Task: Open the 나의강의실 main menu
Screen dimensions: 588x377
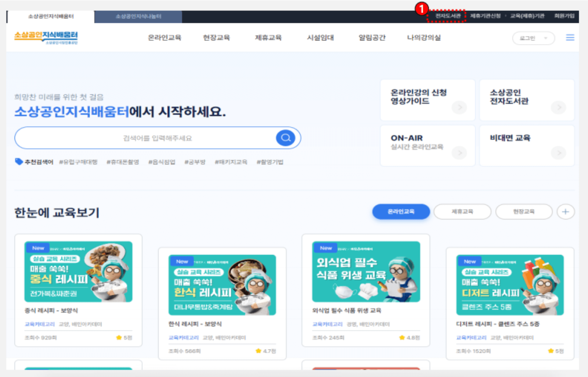Action: click(424, 38)
